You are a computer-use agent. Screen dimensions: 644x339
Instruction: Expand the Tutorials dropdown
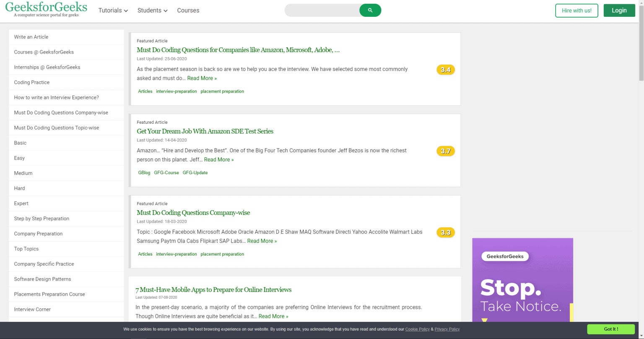tap(112, 10)
